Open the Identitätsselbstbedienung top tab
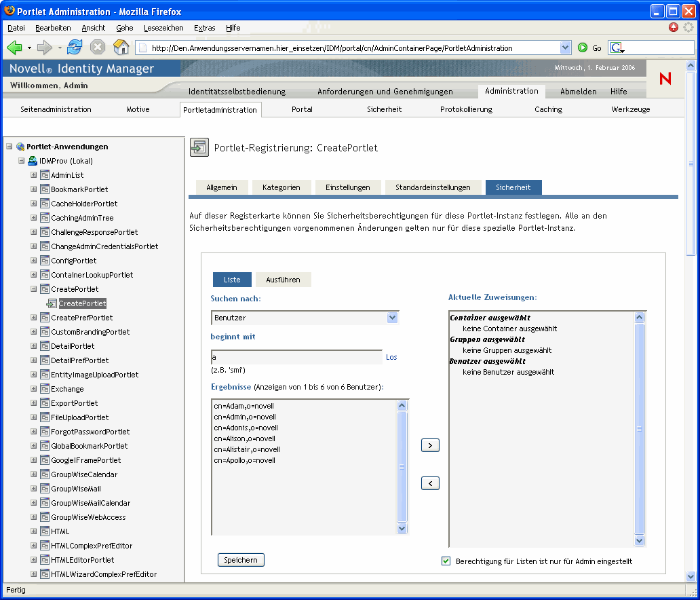Viewport: 700px width, 600px height. [x=237, y=92]
